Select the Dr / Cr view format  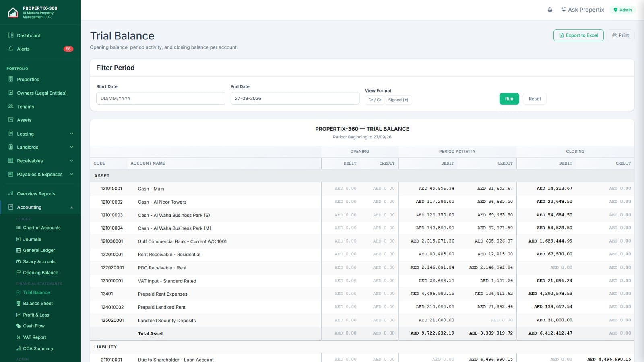click(375, 100)
